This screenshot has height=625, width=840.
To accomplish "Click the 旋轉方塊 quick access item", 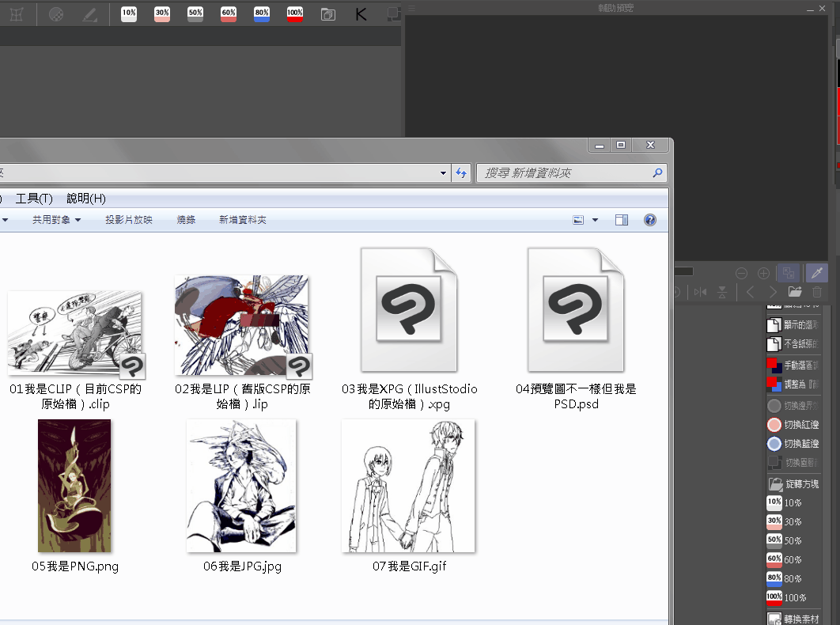I will click(793, 484).
